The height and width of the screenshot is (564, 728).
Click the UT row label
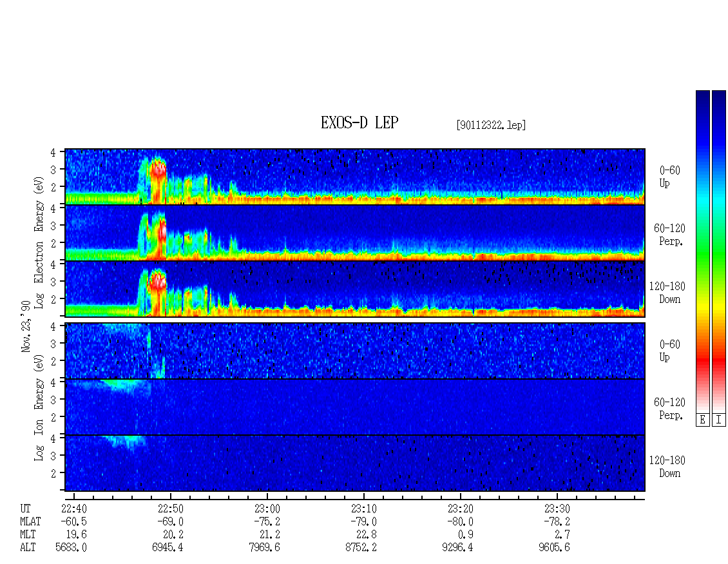click(x=26, y=509)
